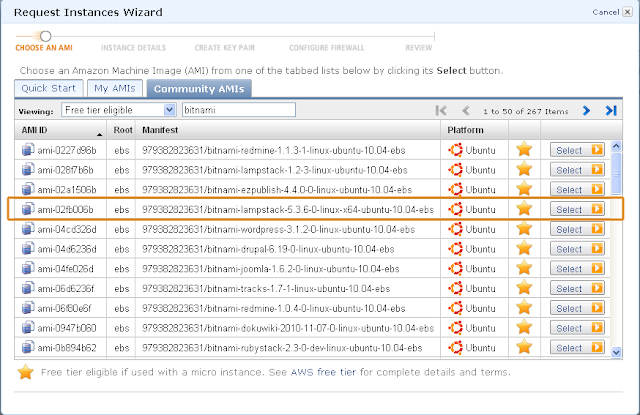Click AMI ID text ami-0947b060
This screenshot has width=640, height=415.
[x=67, y=328]
